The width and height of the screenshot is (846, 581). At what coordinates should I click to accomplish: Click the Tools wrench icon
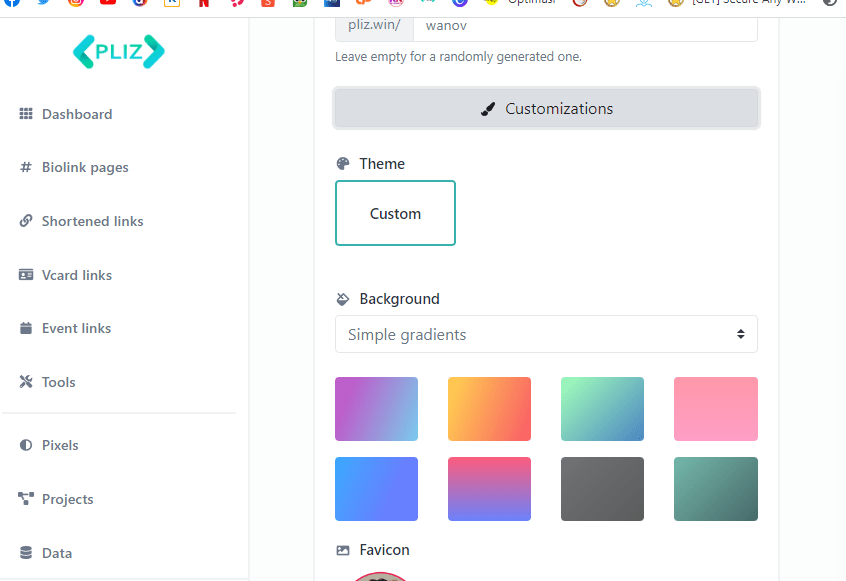(x=26, y=382)
